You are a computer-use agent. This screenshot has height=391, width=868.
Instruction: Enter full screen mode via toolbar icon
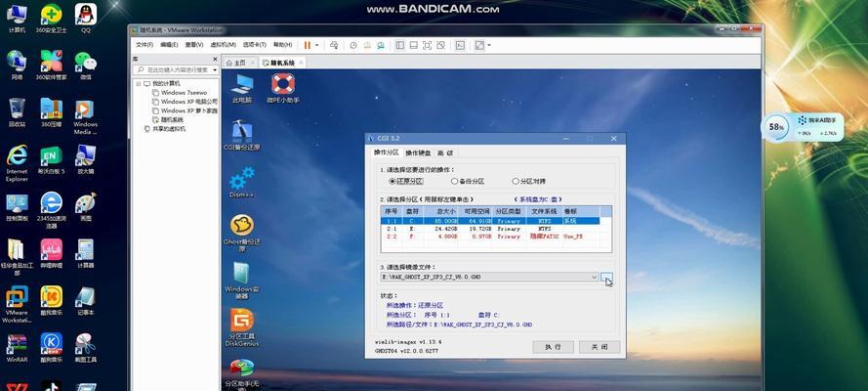pos(427,45)
